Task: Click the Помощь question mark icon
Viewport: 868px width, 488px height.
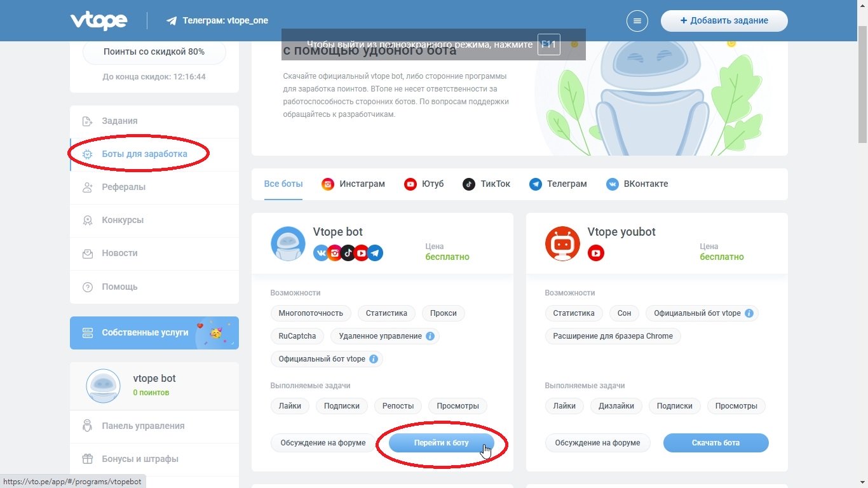Action: [88, 287]
